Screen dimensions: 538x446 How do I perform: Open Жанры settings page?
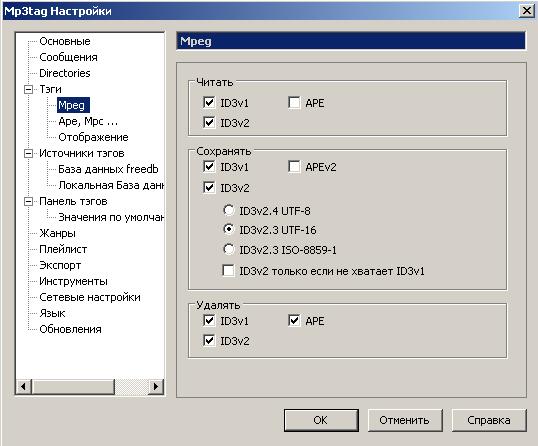(57, 233)
